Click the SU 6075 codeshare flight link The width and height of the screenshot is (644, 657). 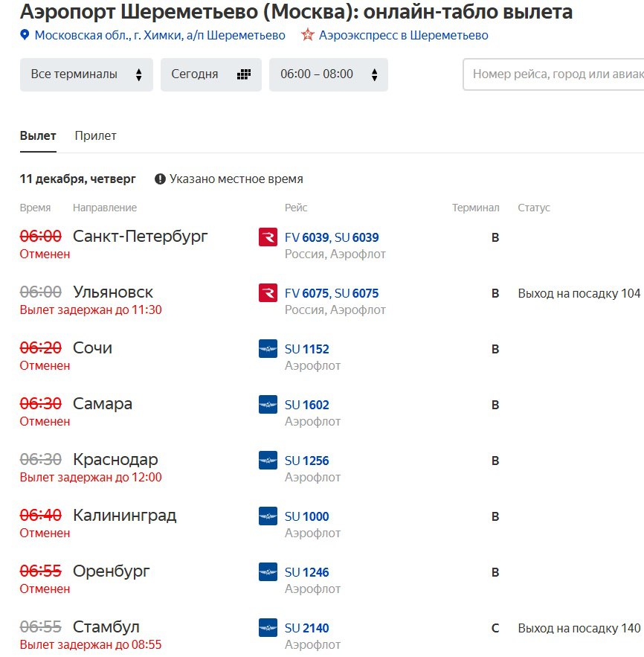[356, 293]
